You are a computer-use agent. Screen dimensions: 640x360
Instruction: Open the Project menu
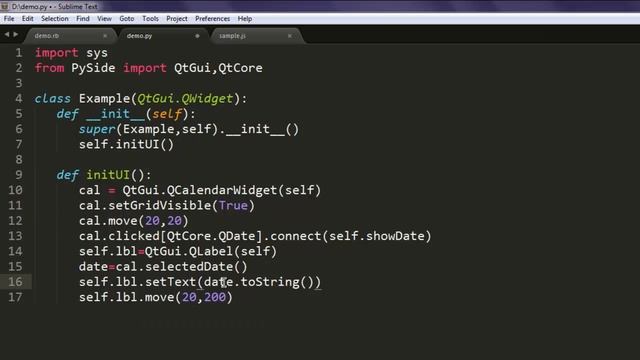click(x=177, y=19)
